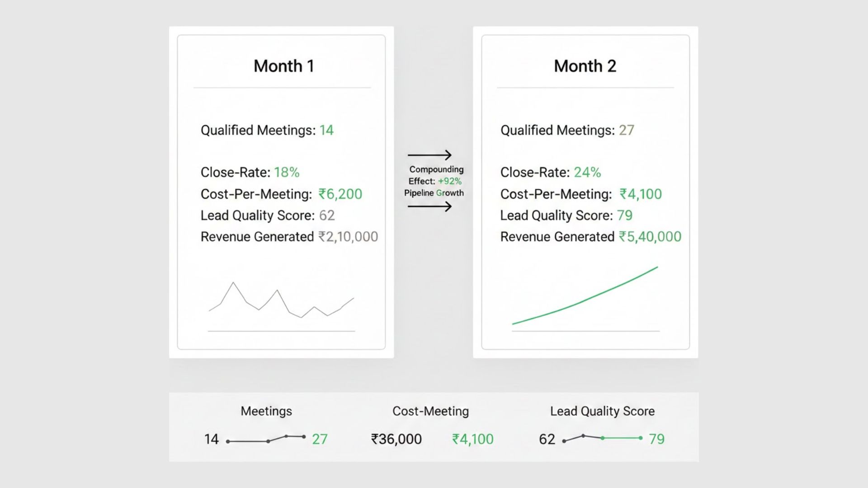Click the Lead Quality Score sparkline

point(602,438)
